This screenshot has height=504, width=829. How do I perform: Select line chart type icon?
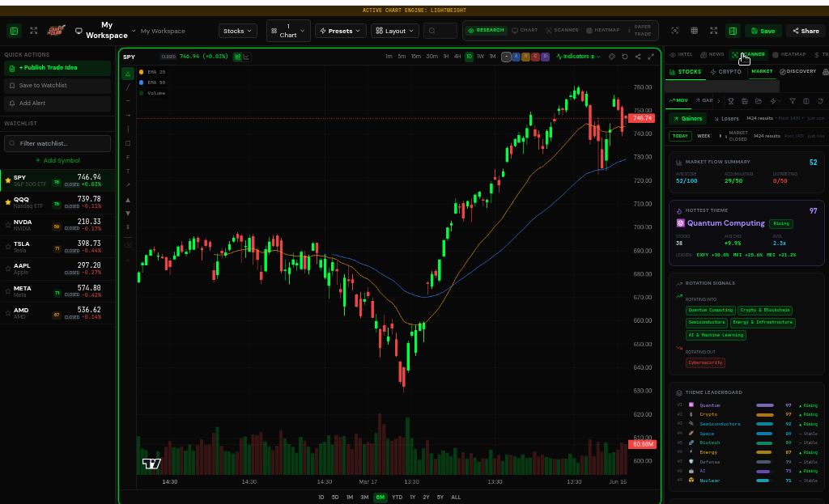coord(246,57)
